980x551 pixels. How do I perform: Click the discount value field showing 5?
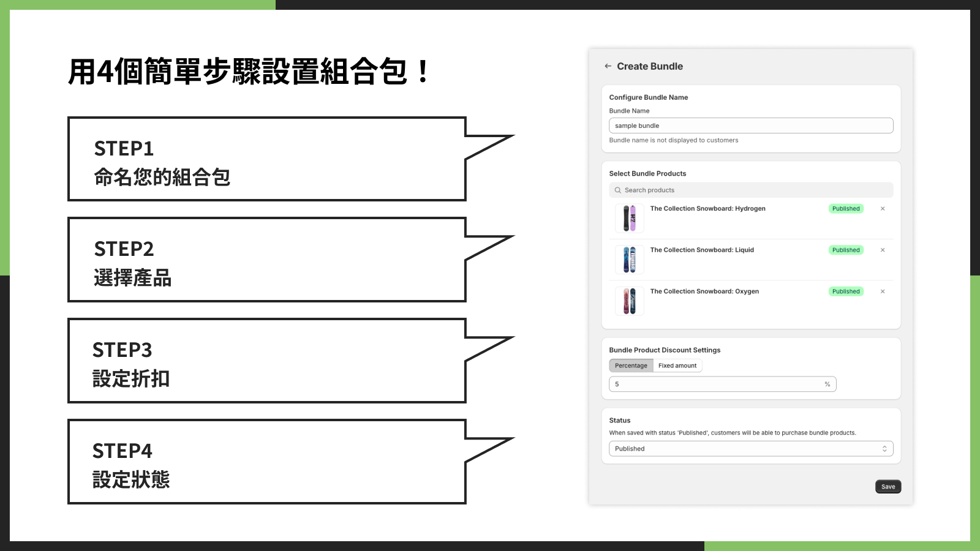click(723, 384)
